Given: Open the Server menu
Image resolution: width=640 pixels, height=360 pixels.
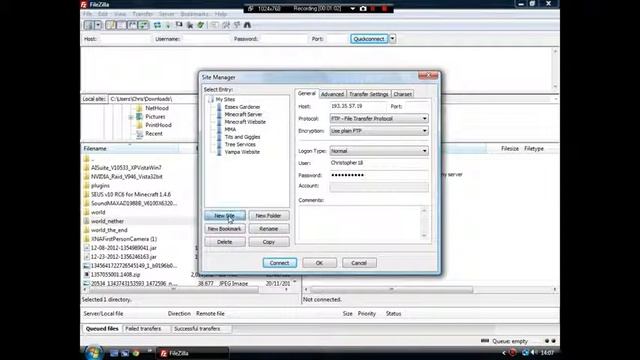Looking at the screenshot, I should pos(167,14).
